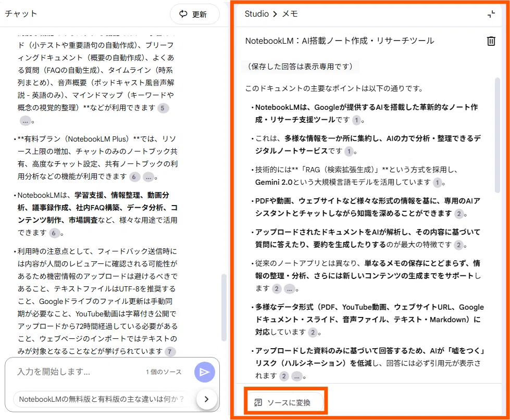Click memo bullet starting アップロードされたドキュメントをAIが解析
This screenshot has width=510, height=420.
[x=366, y=238]
